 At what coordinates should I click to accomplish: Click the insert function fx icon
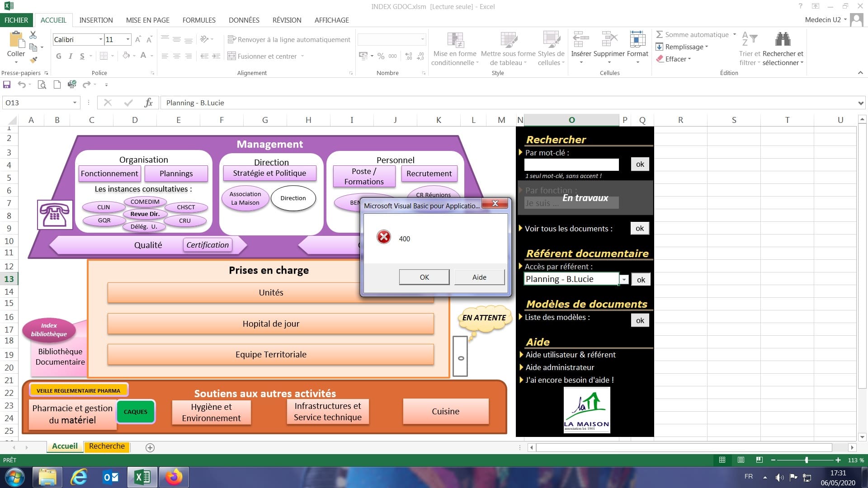tap(148, 103)
